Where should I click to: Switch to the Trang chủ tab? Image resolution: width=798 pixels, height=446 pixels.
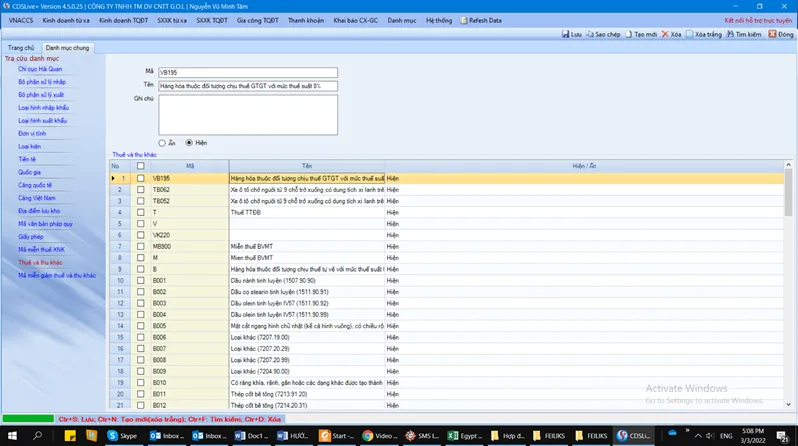[20, 48]
